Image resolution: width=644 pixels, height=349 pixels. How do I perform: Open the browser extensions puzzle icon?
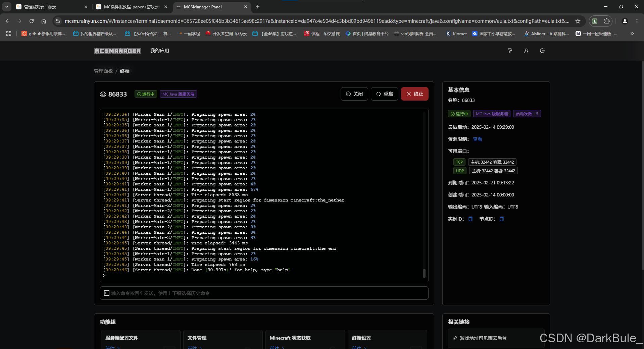(607, 21)
